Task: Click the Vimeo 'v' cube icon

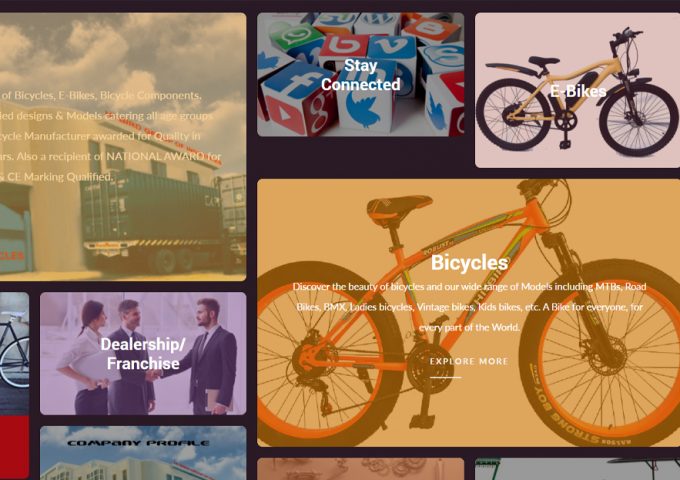Action: point(392,48)
